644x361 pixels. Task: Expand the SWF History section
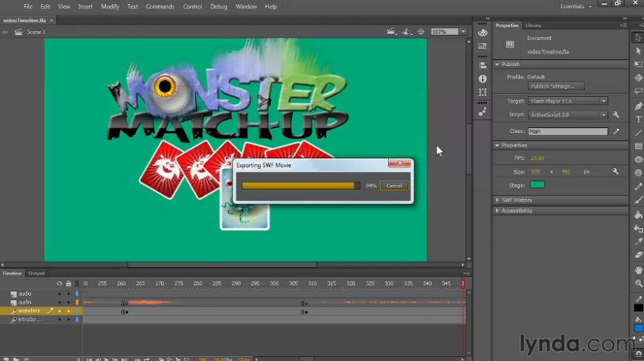click(497, 200)
